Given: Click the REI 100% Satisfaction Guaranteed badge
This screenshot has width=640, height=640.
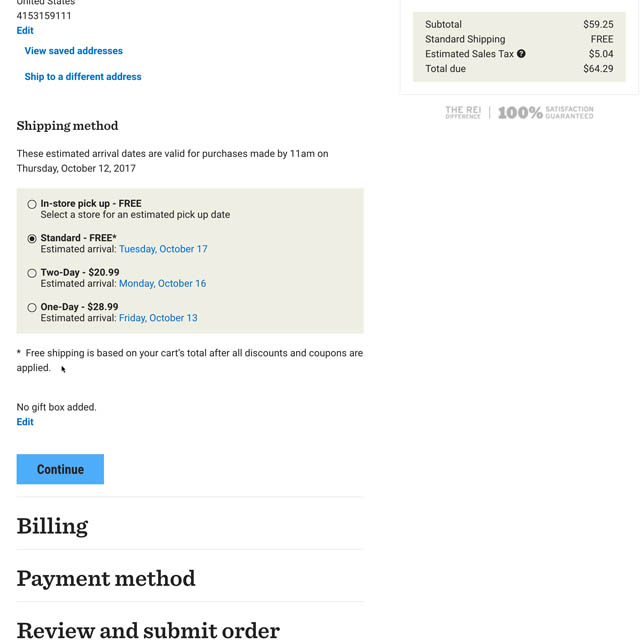Looking at the screenshot, I should pos(519,113).
